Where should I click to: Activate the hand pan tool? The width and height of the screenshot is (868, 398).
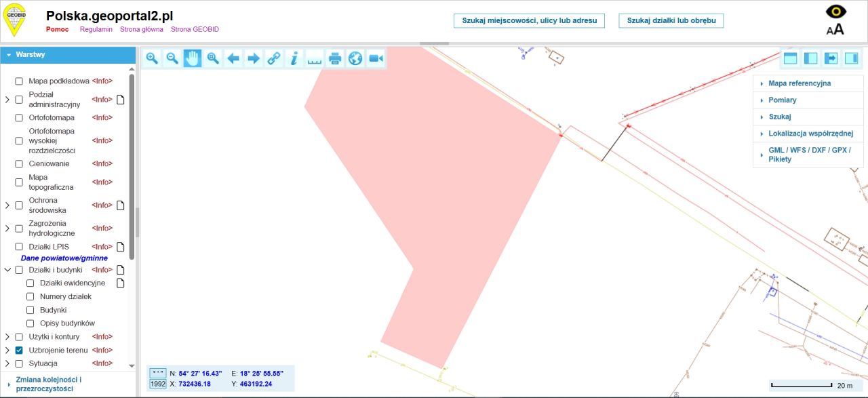(x=193, y=58)
